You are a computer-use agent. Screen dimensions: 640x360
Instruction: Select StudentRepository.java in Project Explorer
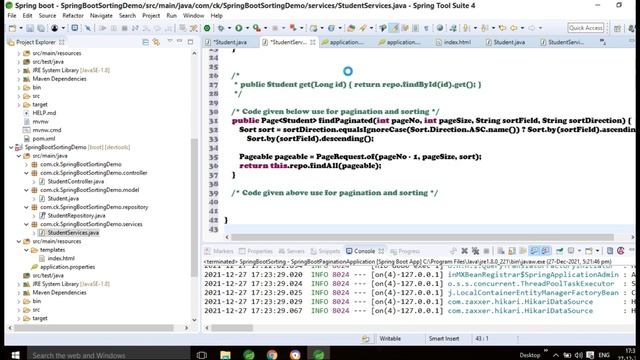click(76, 216)
